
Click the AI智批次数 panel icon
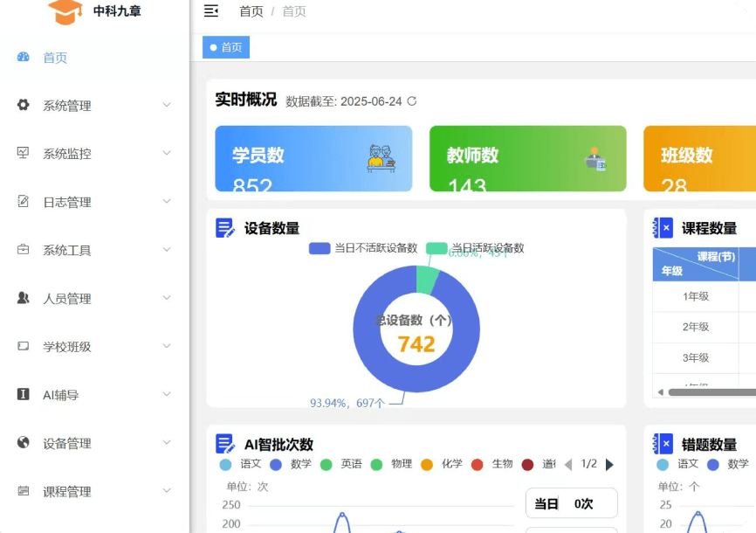pos(225,444)
